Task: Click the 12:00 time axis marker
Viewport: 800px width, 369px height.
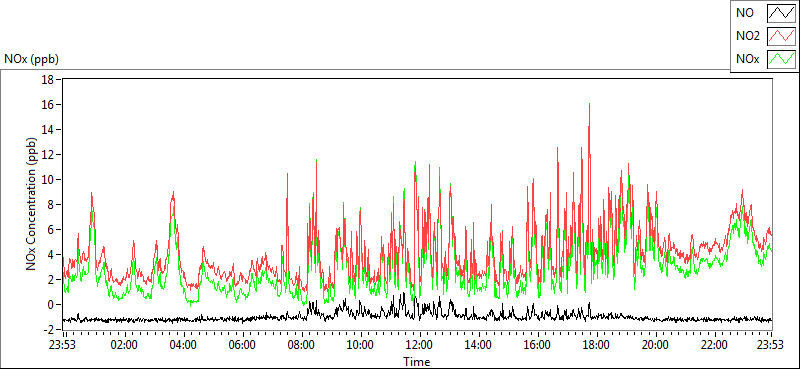Action: tap(420, 344)
